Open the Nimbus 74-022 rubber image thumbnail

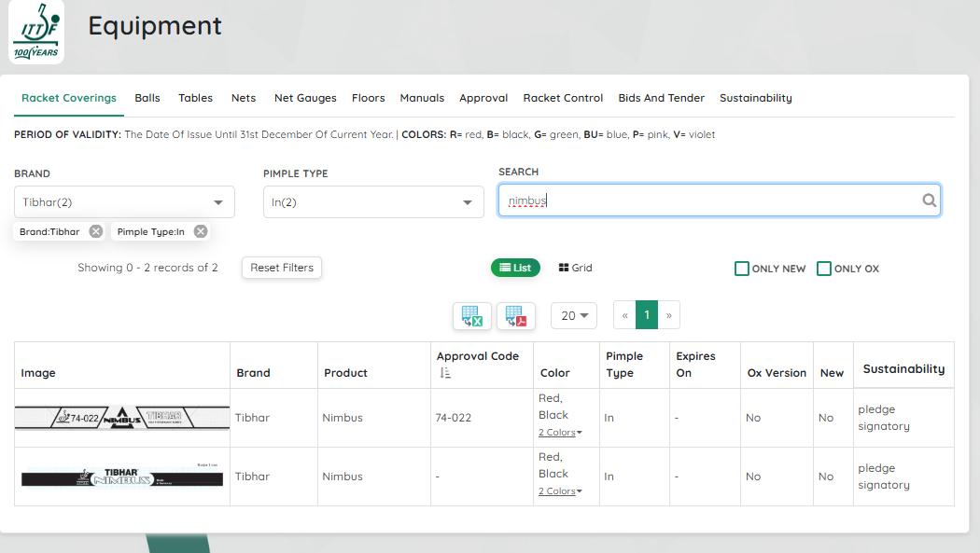point(122,418)
